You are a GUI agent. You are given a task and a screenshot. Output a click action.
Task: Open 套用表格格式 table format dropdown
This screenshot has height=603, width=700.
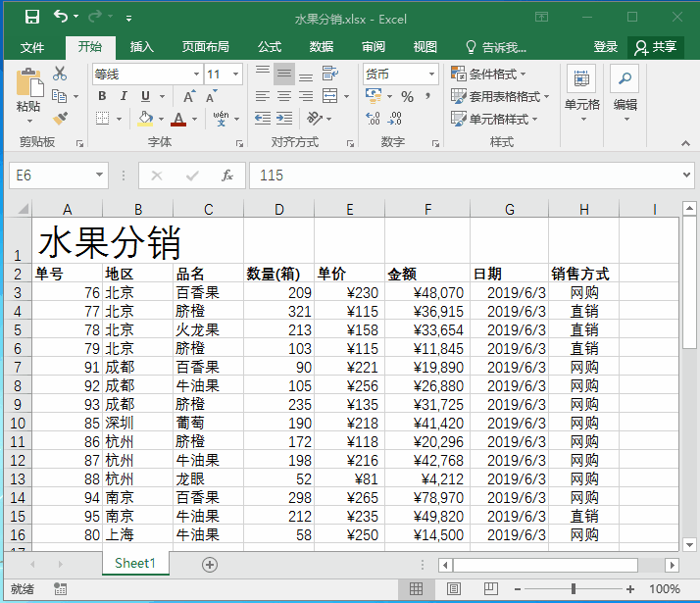click(500, 96)
